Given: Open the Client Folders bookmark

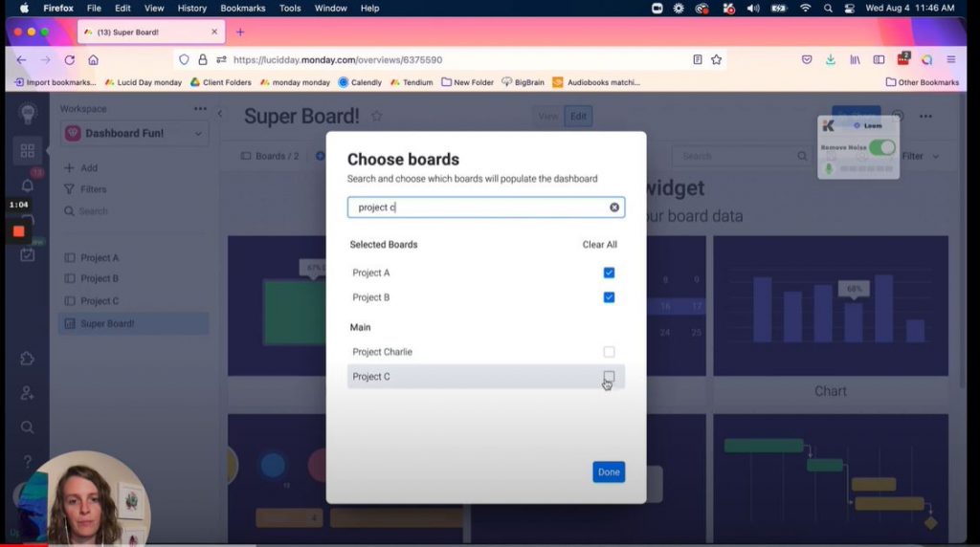Looking at the screenshot, I should (221, 82).
